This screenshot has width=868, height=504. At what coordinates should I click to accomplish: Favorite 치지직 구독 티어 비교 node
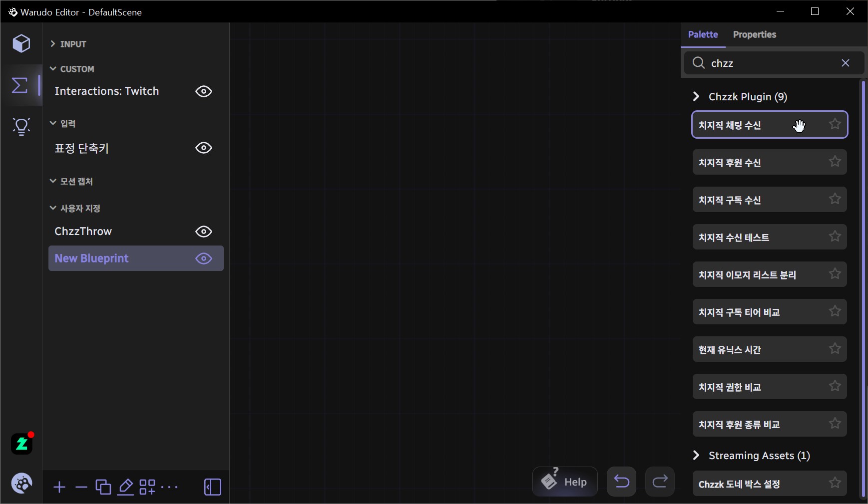click(835, 311)
